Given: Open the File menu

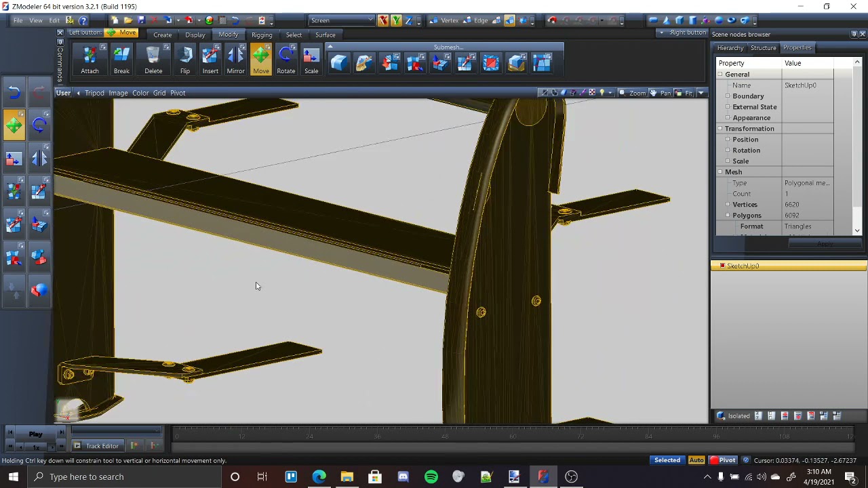Looking at the screenshot, I should pos(18,20).
